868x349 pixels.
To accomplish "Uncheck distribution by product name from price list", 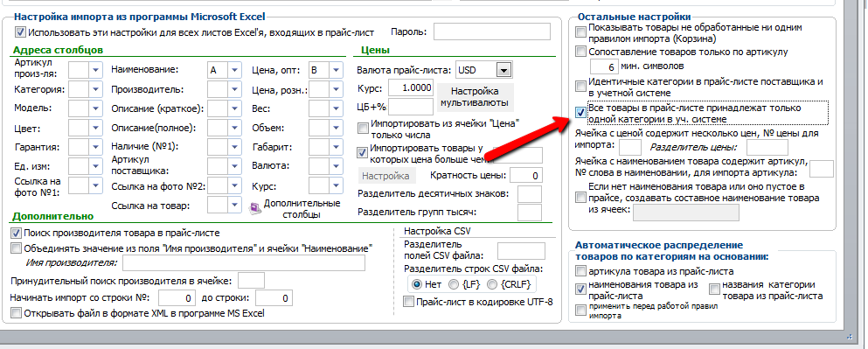I will [580, 290].
